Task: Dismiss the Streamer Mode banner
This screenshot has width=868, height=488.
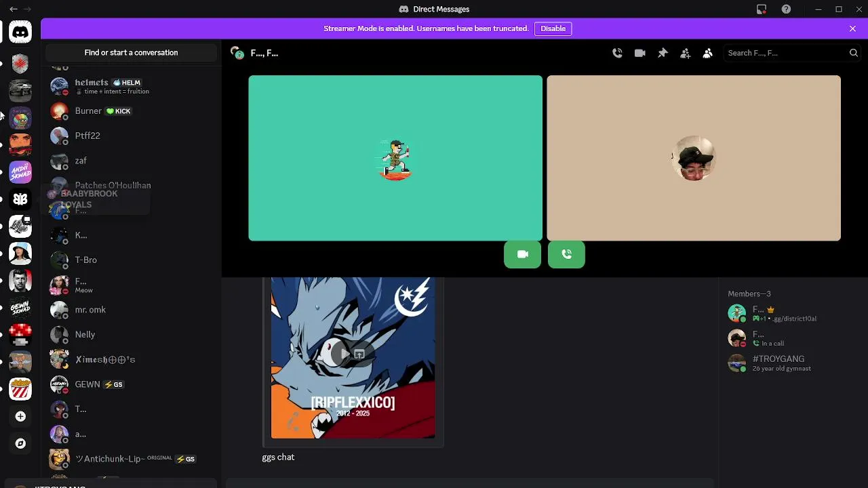Action: 852,28
